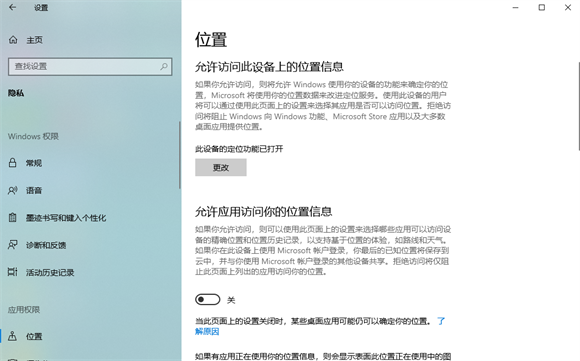Image resolution: width=580 pixels, height=361 pixels.
Task: Click into the 查找设置 search field
Action: 90,67
